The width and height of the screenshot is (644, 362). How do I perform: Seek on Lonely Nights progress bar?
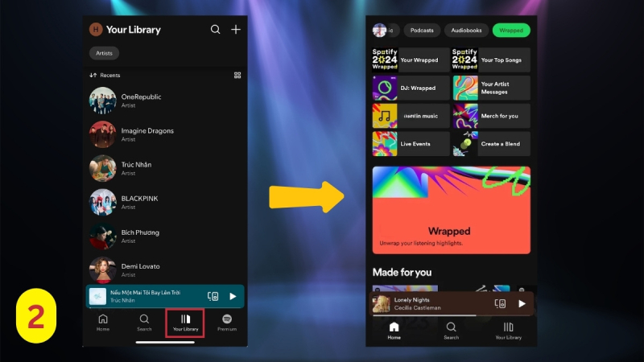[451, 315]
